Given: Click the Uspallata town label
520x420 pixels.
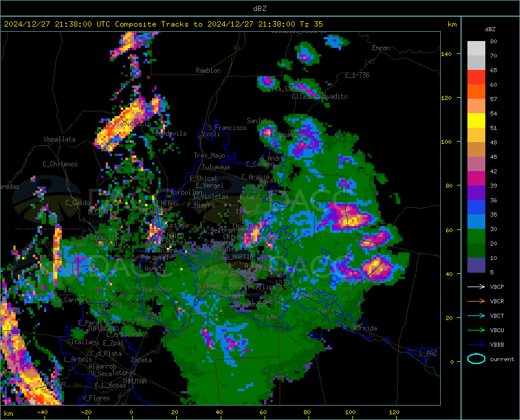Looking at the screenshot, I should [x=60, y=139].
